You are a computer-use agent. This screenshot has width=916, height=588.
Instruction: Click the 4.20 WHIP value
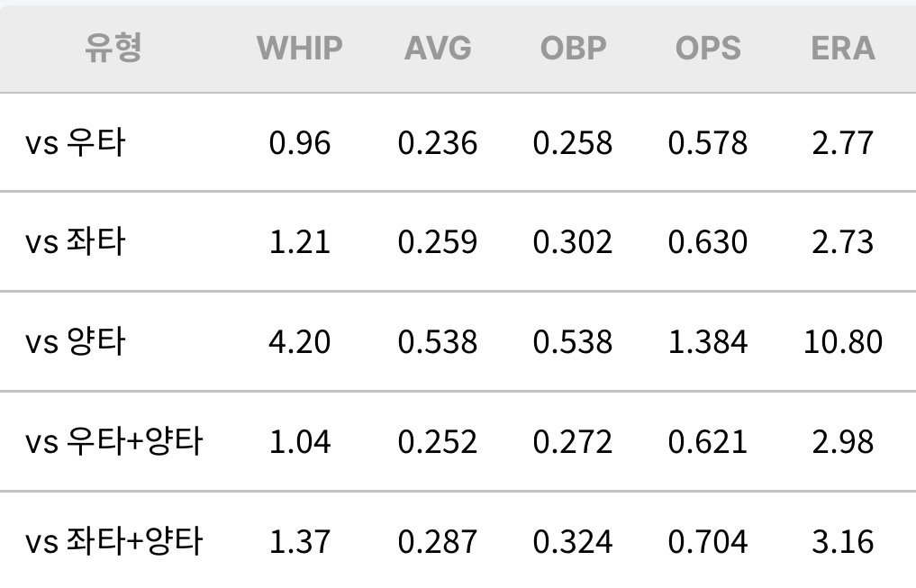point(300,342)
